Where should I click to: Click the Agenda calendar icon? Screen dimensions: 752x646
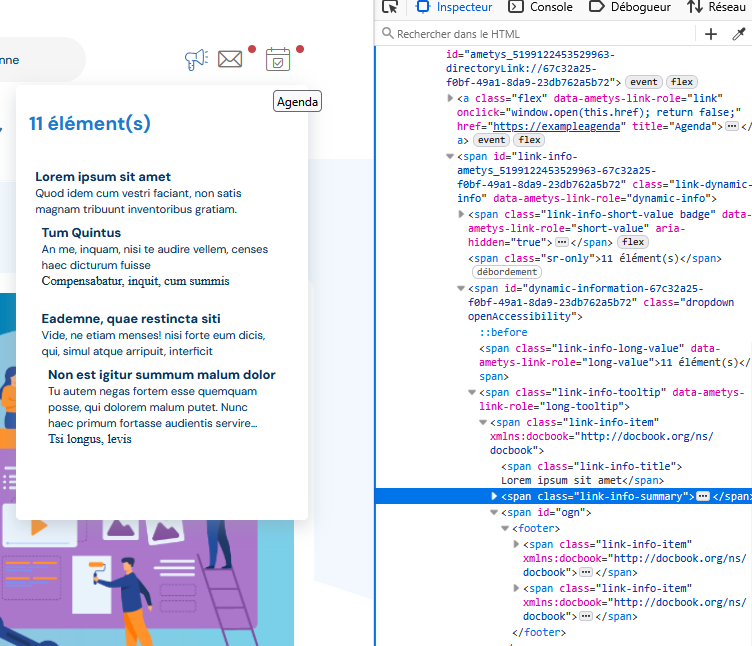[277, 60]
